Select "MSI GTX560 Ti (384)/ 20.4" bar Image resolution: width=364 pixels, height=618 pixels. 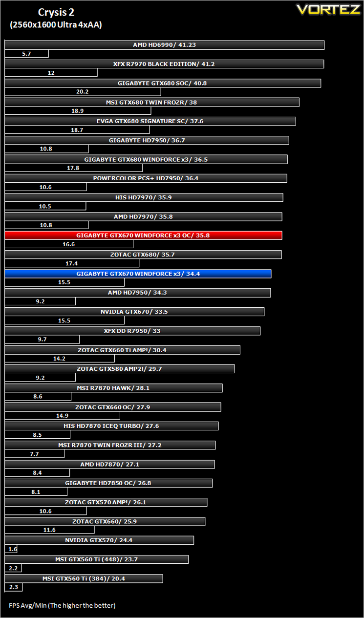(84, 579)
